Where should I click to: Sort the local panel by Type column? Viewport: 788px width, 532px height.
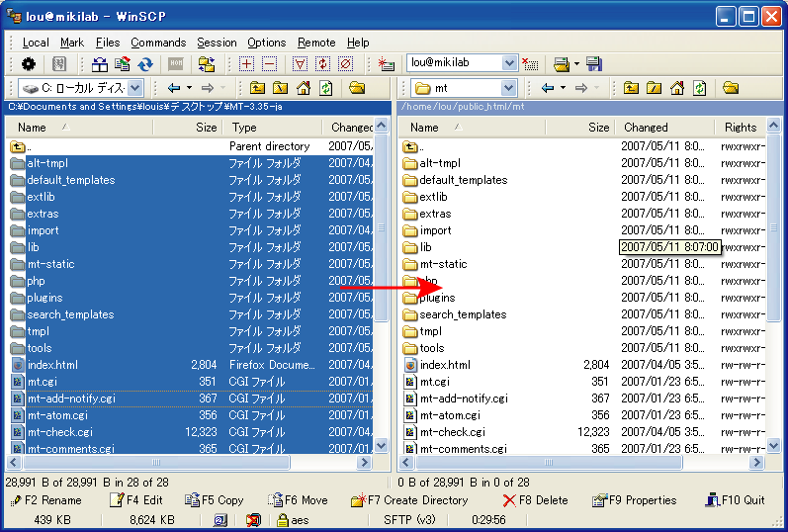tap(273, 128)
